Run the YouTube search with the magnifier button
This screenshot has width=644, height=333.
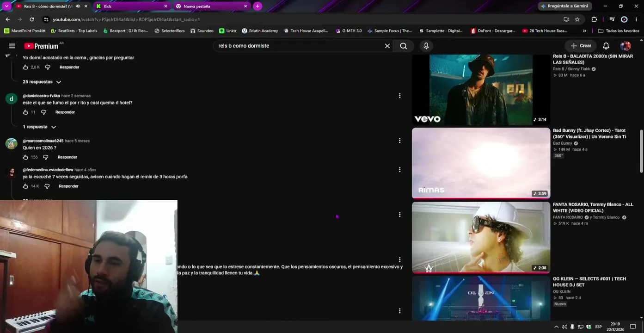click(404, 46)
